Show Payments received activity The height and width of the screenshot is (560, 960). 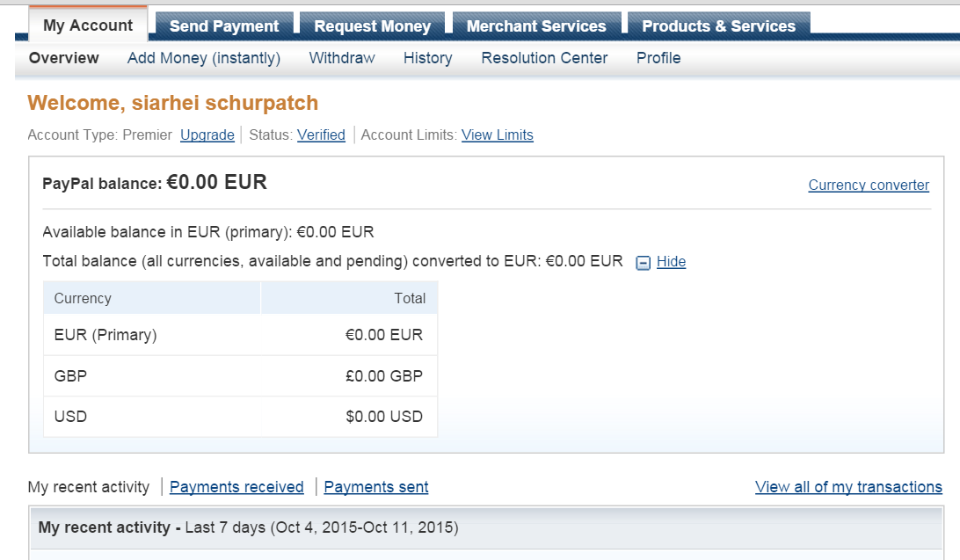tap(236, 487)
